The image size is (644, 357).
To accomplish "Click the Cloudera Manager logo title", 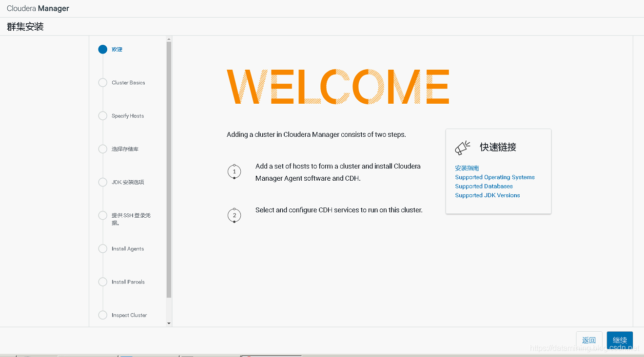I will click(x=38, y=8).
